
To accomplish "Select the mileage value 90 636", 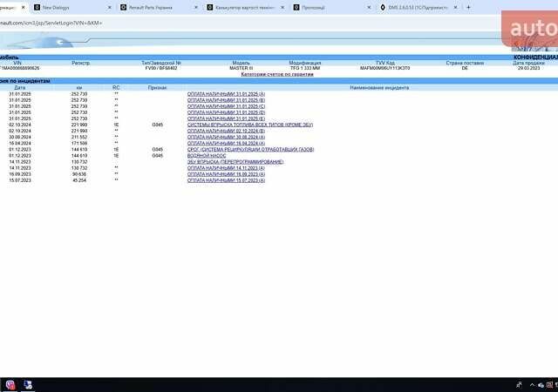I will coord(79,174).
